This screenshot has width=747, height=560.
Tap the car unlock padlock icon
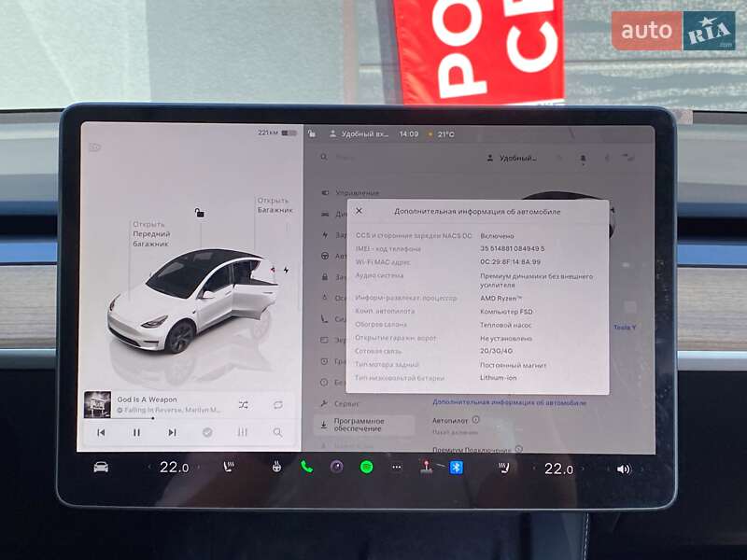click(x=200, y=213)
